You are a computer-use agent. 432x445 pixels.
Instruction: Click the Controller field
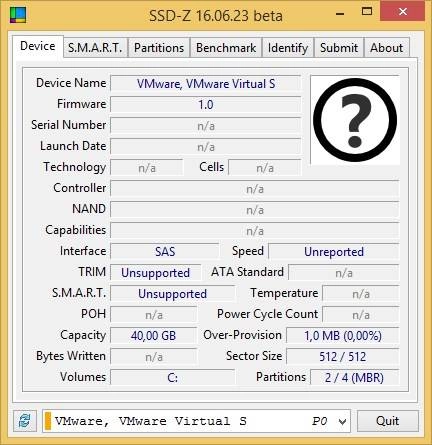pos(255,189)
